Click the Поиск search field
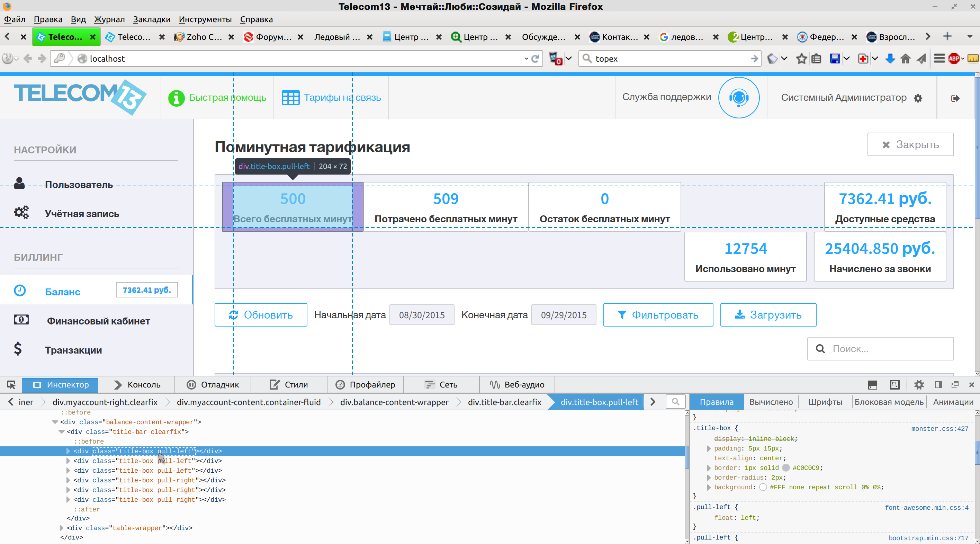Screen dimensions: 980x544 [x=880, y=349]
